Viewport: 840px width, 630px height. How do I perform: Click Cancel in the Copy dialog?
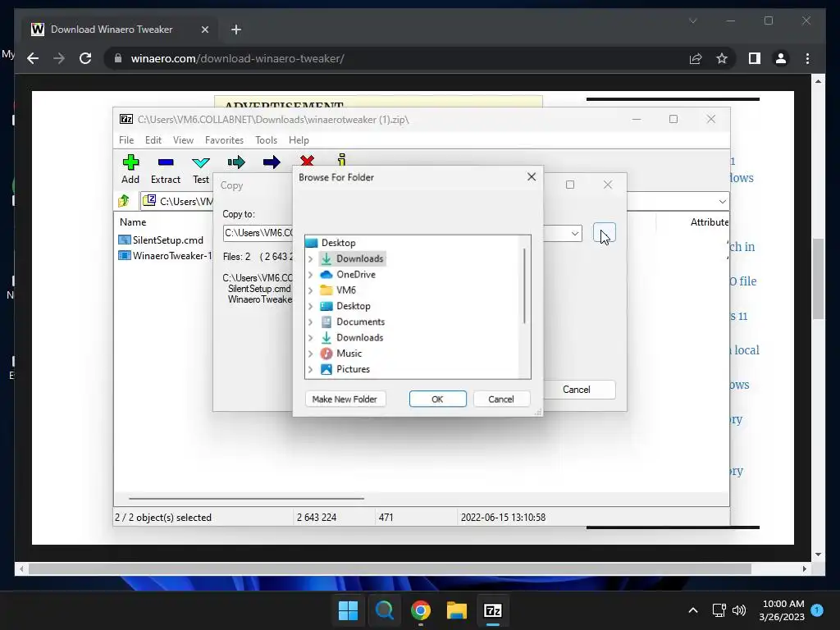577,390
